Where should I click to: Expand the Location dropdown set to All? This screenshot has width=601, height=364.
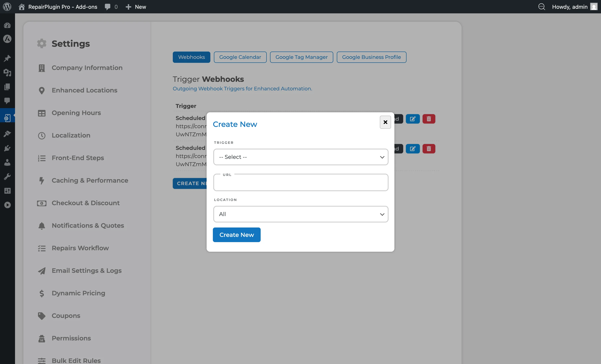[300, 214]
